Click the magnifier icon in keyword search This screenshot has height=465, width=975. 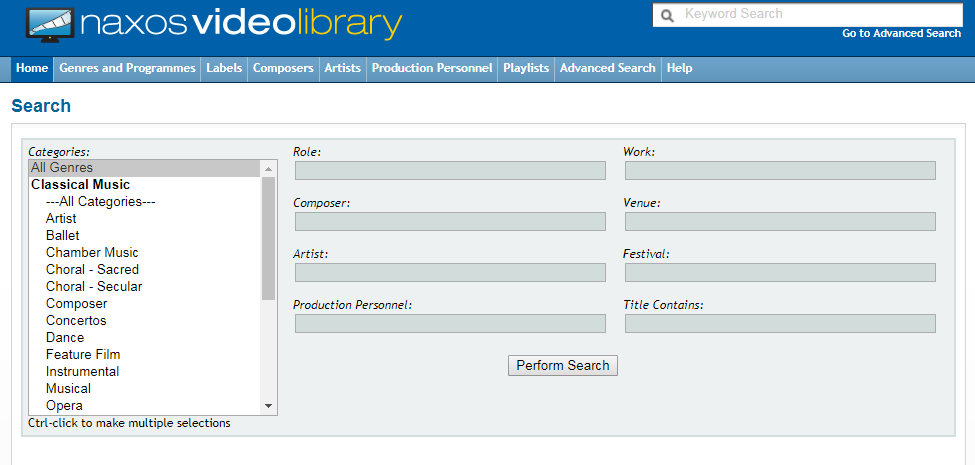[667, 16]
